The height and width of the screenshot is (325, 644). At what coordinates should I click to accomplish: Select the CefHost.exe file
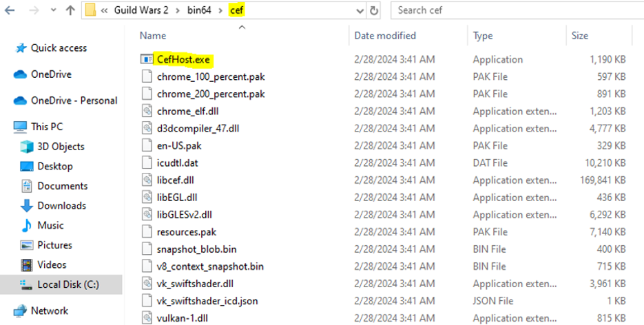click(183, 59)
